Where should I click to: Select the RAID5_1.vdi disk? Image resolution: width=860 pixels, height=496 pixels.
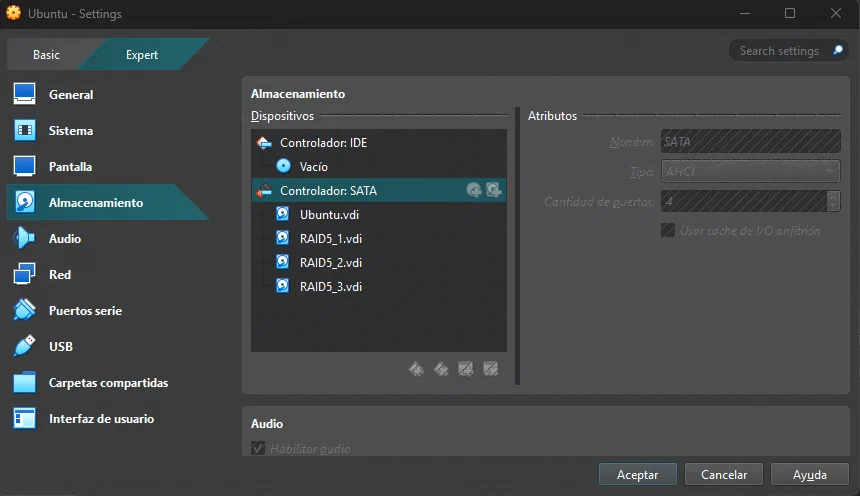[378, 239]
